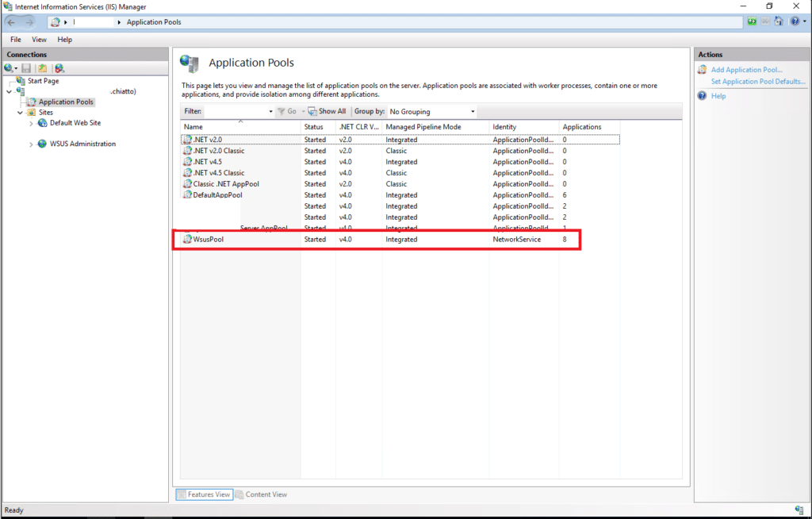Select the WsusPool name

coord(209,240)
